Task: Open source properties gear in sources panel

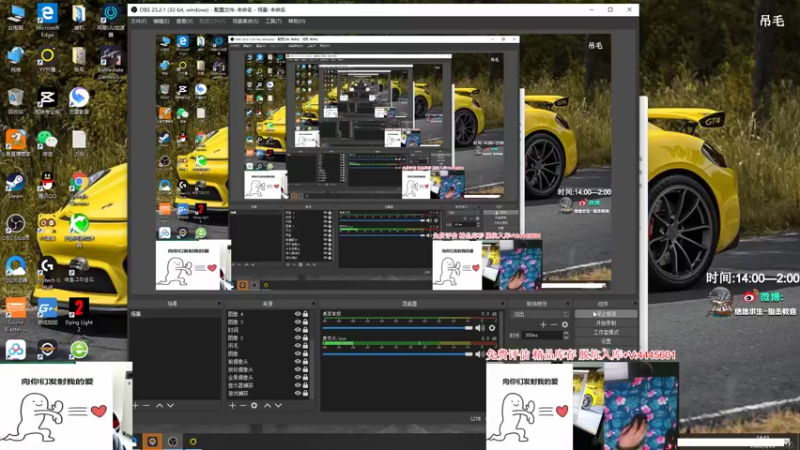Action: 254,406
